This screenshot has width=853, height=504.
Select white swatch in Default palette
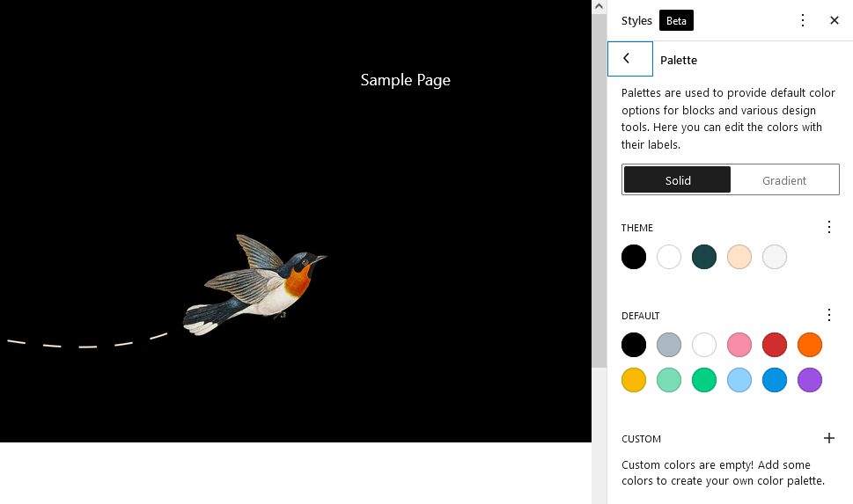[x=704, y=345]
